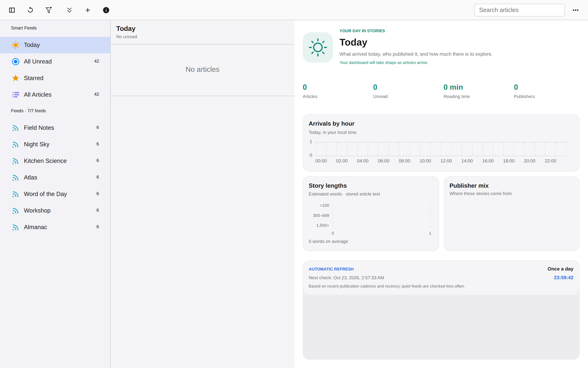
Task: Click the add feed plus icon
Action: [88, 10]
